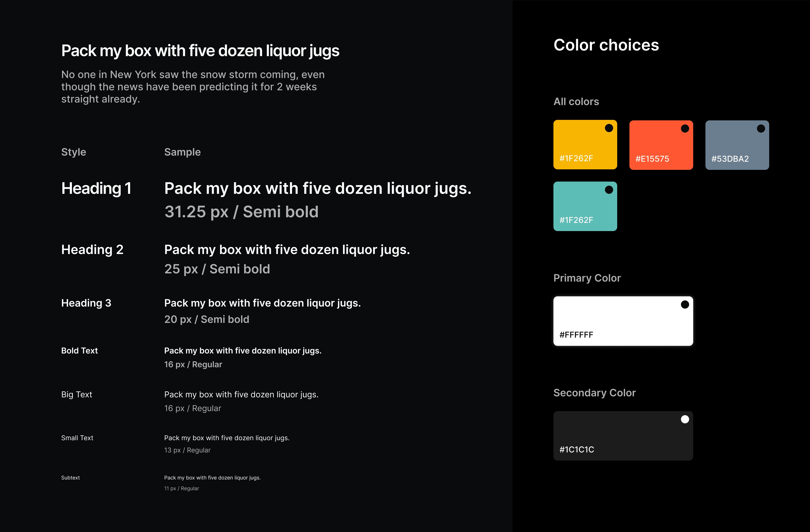Click the Heading 1 sample sentence
Viewport: 810px width, 532px height.
[318, 189]
